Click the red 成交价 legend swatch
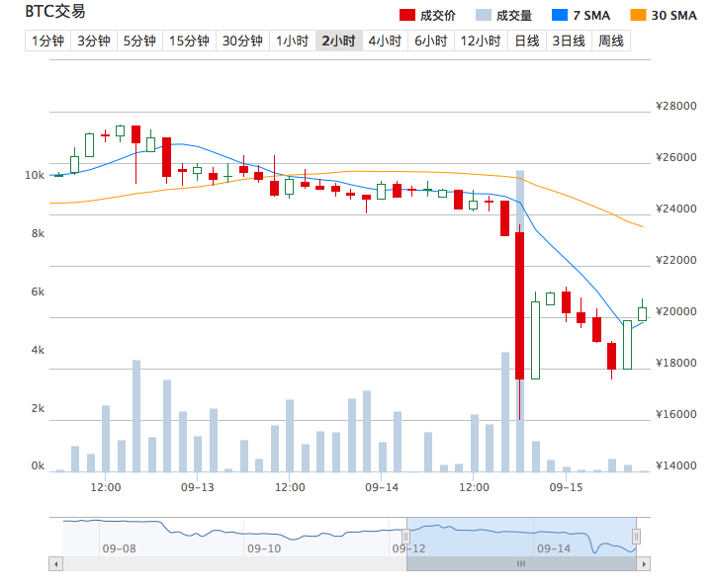This screenshot has width=715, height=588. point(407,15)
